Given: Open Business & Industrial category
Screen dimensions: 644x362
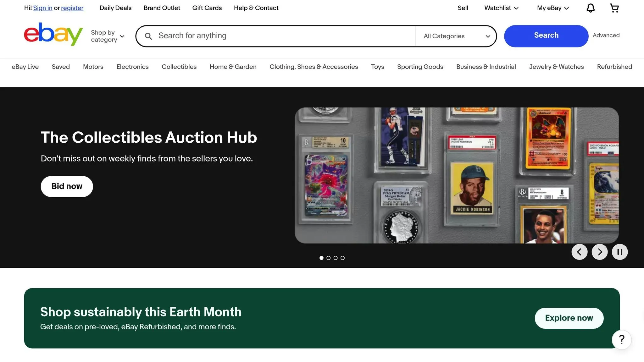Looking at the screenshot, I should 486,67.
